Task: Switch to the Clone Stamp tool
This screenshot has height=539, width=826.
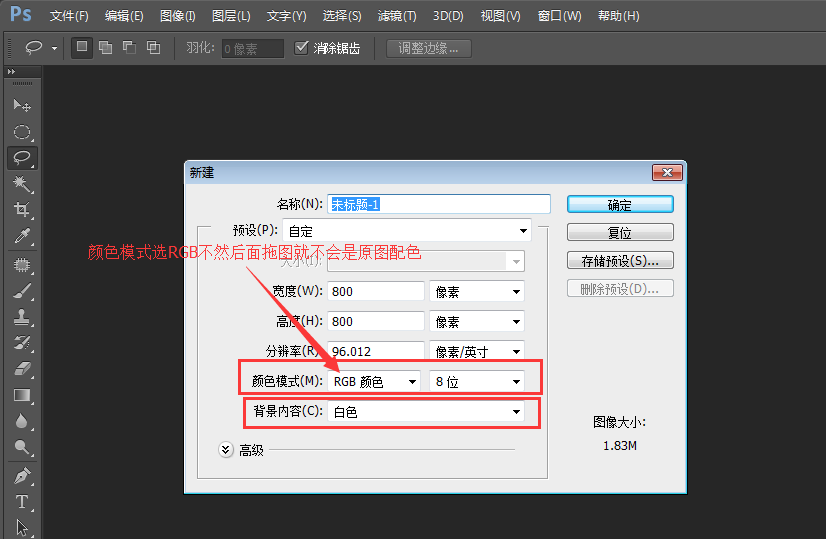Action: tap(21, 317)
